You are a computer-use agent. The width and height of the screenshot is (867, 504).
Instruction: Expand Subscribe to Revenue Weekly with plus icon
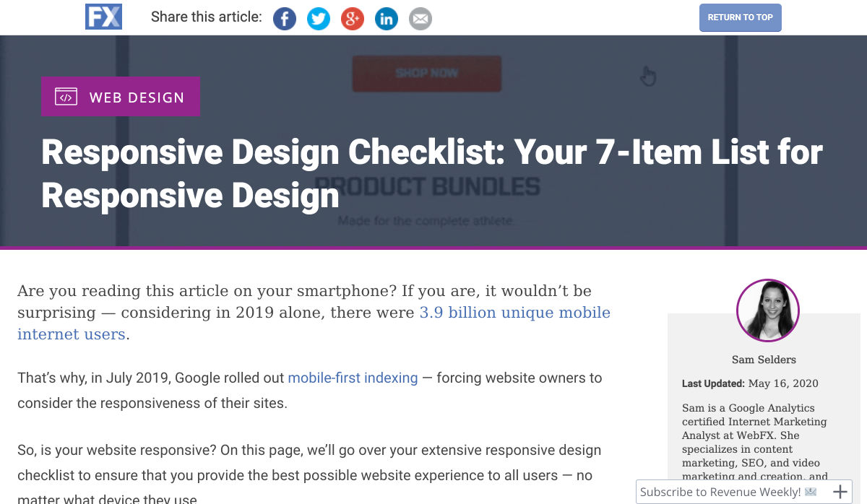tap(840, 492)
